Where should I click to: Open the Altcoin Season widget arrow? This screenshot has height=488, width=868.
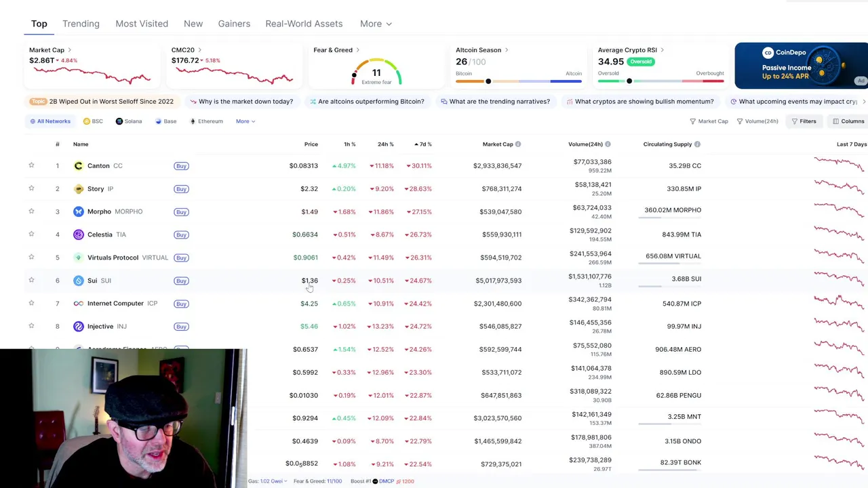point(506,50)
